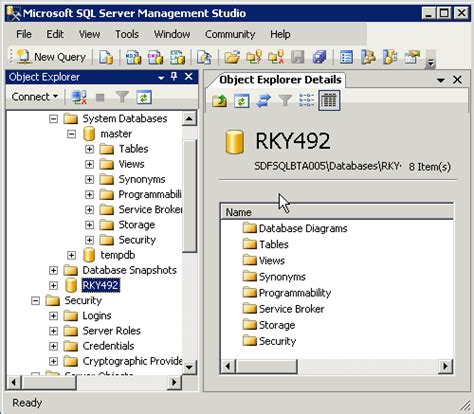The width and height of the screenshot is (474, 414).
Task: Expand Synonyms under master
Action: pos(89,179)
